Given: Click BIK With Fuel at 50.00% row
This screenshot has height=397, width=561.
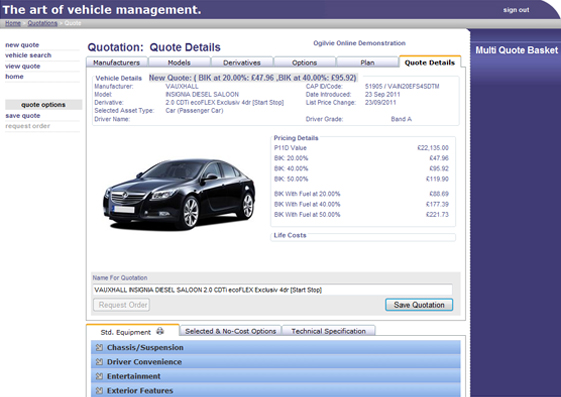Looking at the screenshot, I should (x=361, y=215).
